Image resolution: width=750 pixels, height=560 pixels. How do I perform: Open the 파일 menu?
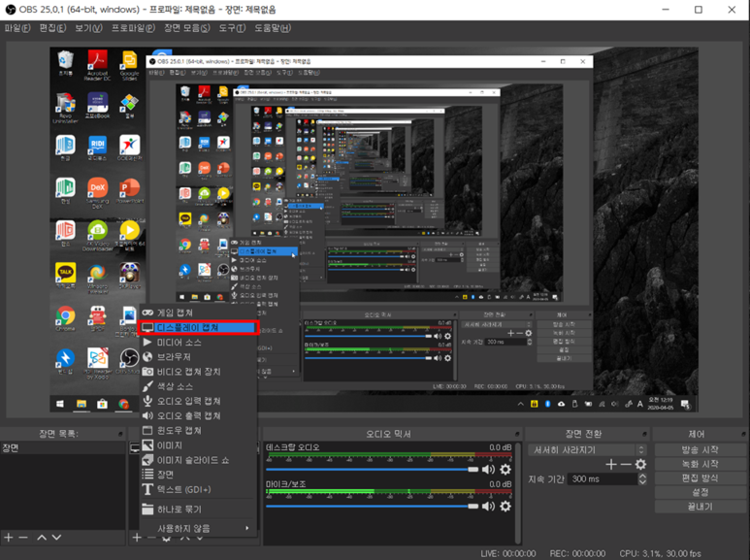tap(17, 28)
